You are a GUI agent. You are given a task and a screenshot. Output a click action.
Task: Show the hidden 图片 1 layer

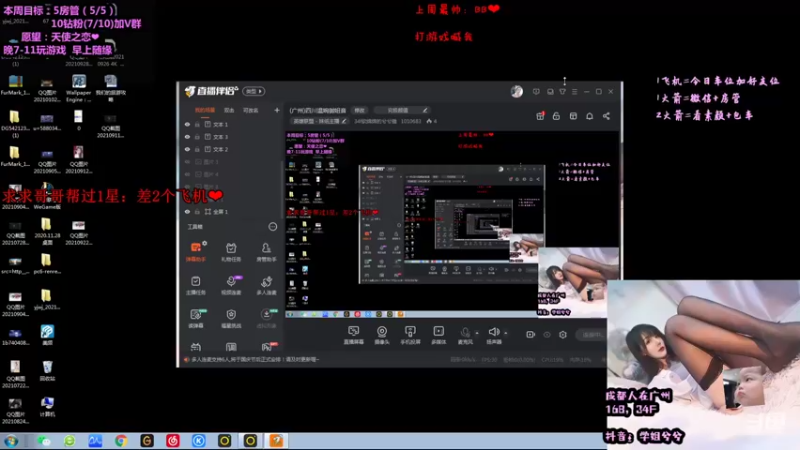(187, 162)
